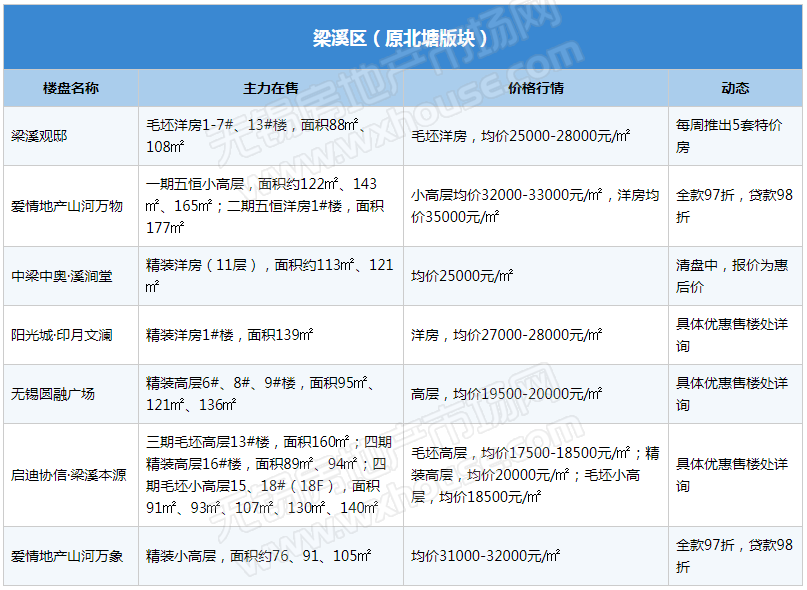The width and height of the screenshot is (807, 590).
Task: Click the 价格行情 column header
Action: point(535,88)
